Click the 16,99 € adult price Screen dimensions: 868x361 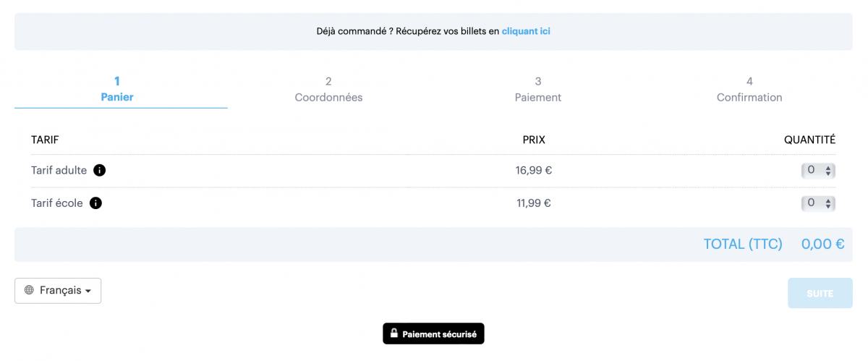coord(534,171)
